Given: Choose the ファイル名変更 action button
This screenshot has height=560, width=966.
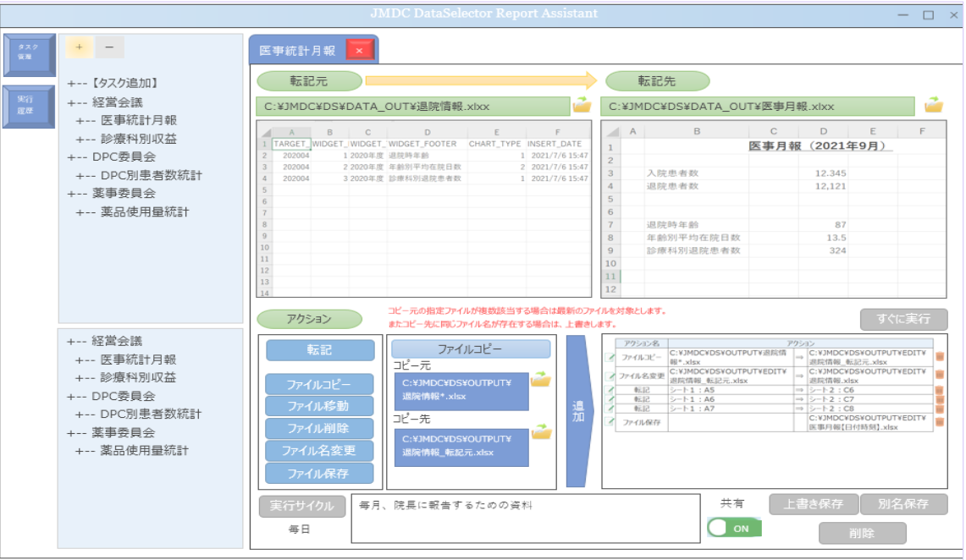Looking at the screenshot, I should pos(319,451).
